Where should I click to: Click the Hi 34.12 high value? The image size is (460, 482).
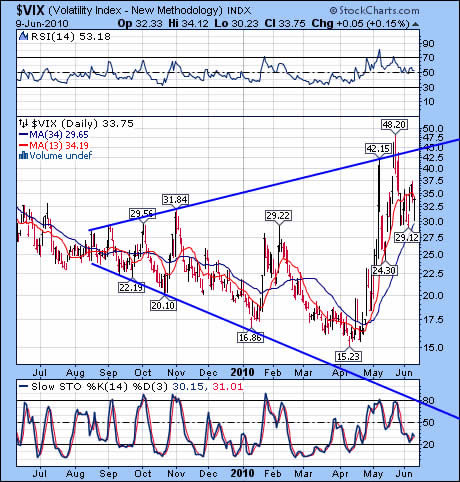[188, 24]
